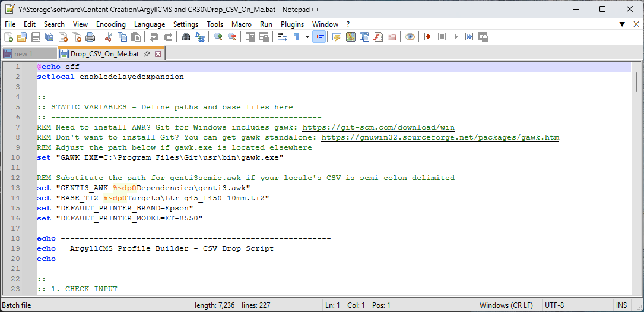Toggle show all characters pilcrow icon
The width and height of the screenshot is (644, 312).
pyautogui.click(x=296, y=37)
